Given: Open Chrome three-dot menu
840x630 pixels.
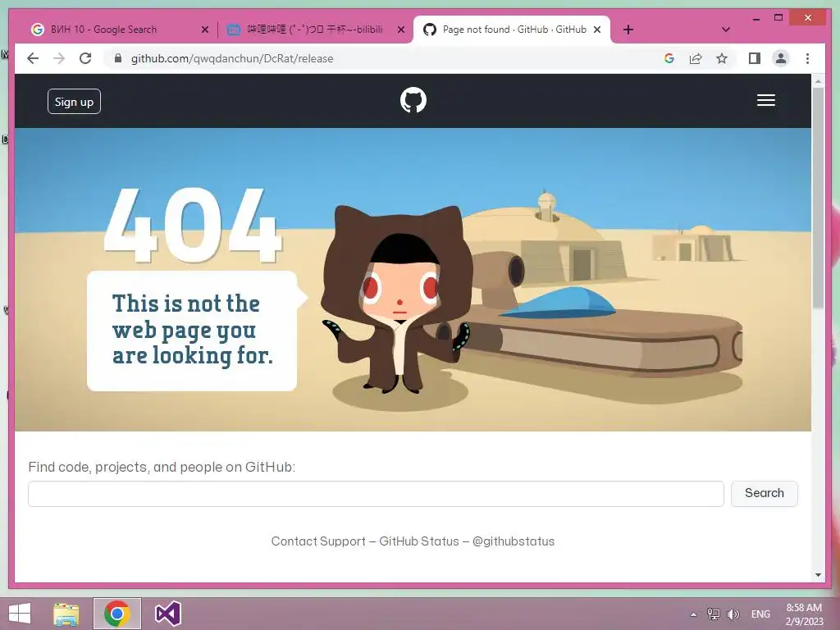Looking at the screenshot, I should coord(807,58).
